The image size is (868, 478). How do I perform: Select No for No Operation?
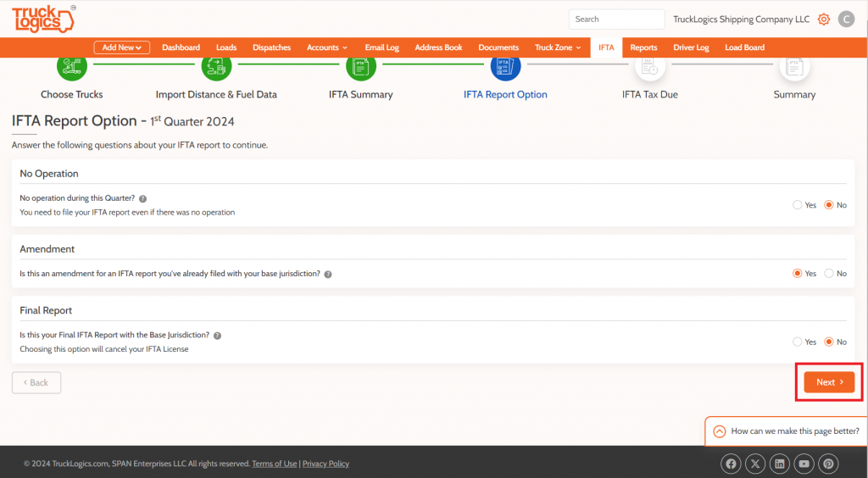point(829,205)
